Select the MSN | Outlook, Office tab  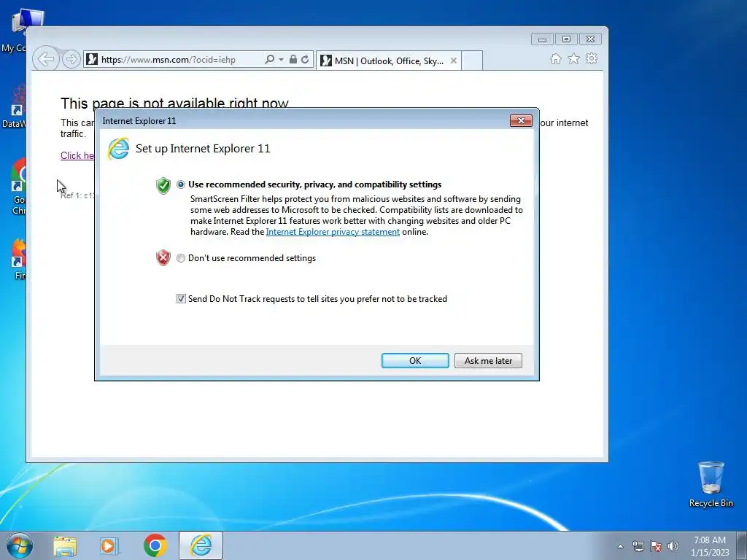tap(389, 61)
